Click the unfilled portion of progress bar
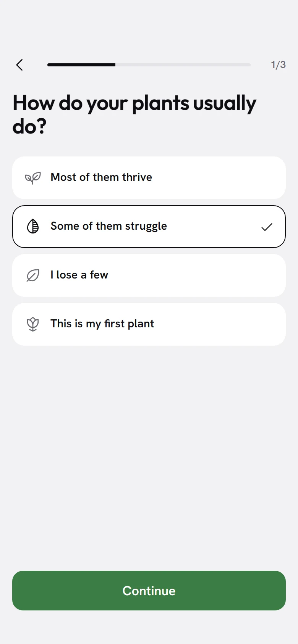 [x=183, y=65]
